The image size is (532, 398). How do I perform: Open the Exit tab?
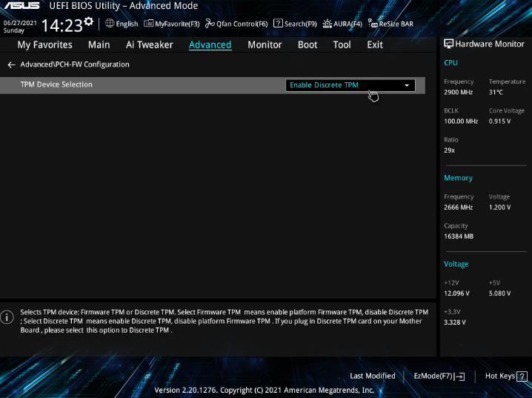[x=375, y=44]
